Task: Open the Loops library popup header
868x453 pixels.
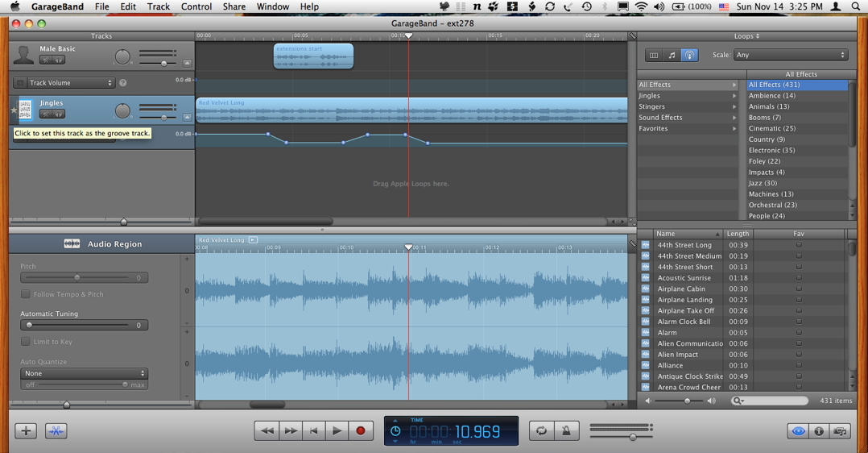Action: tap(746, 36)
